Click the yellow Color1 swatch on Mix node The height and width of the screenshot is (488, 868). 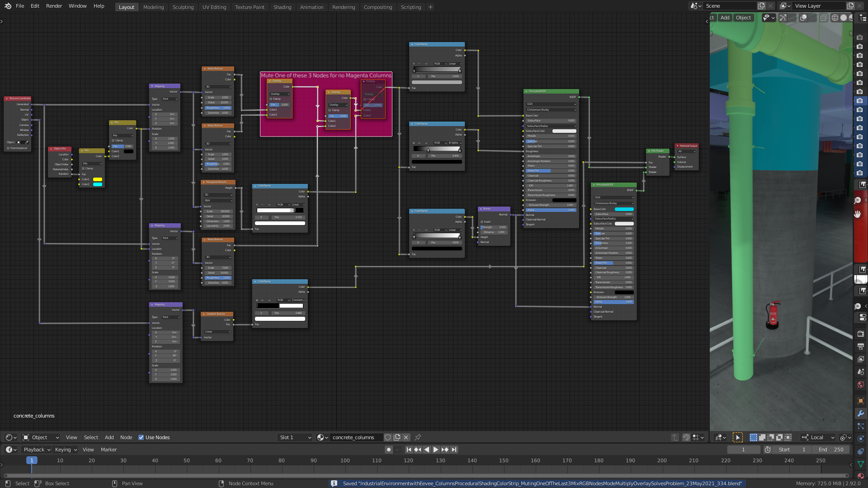(97, 179)
